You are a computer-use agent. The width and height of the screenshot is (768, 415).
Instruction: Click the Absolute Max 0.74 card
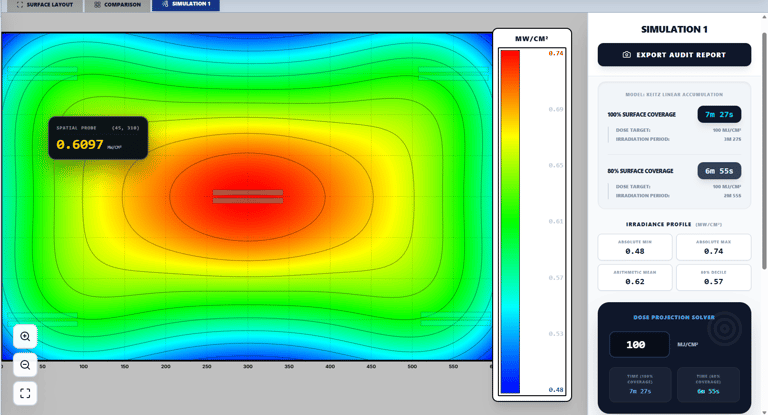[714, 247]
